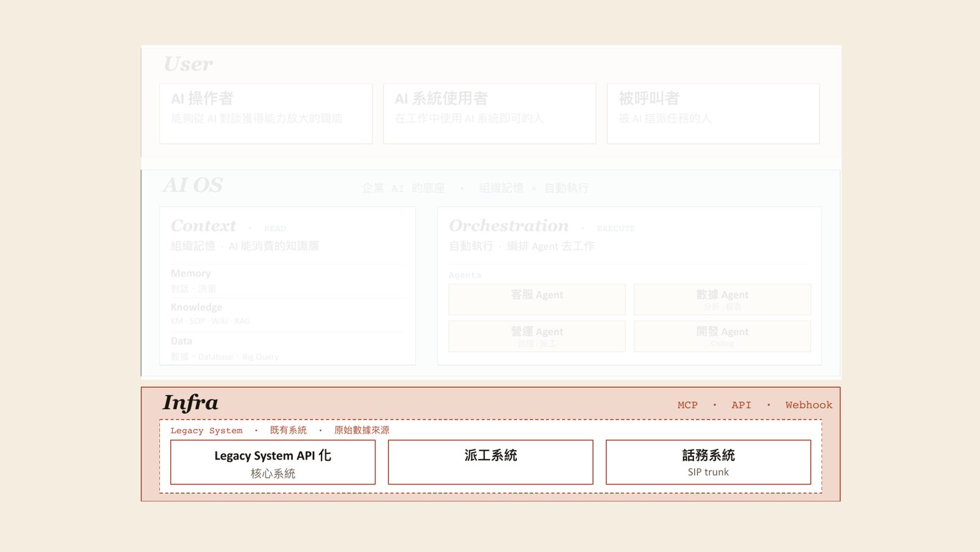This screenshot has height=552, width=980.
Task: Select the 開發 Agent box
Action: 722,336
